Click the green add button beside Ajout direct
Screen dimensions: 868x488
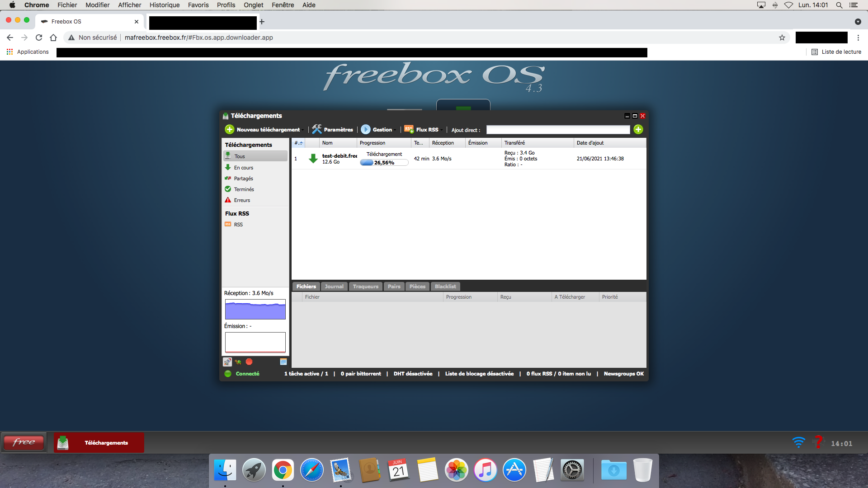point(638,130)
